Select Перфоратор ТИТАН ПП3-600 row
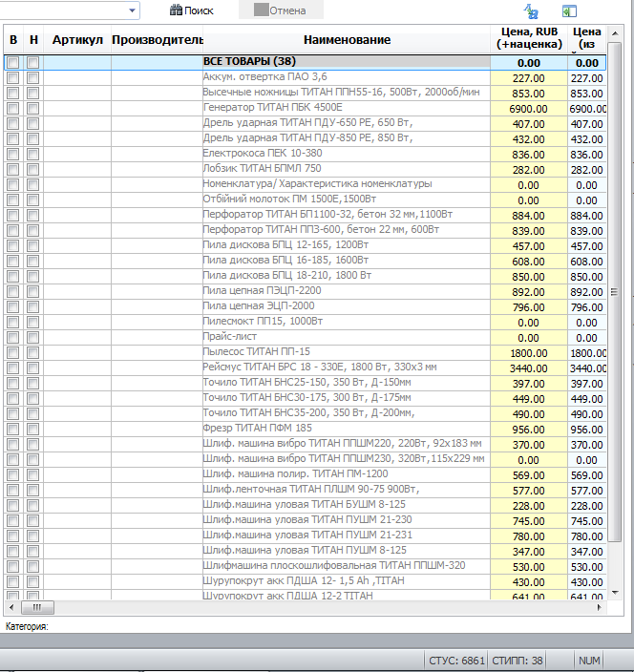The height and width of the screenshot is (672, 634). tap(305, 231)
